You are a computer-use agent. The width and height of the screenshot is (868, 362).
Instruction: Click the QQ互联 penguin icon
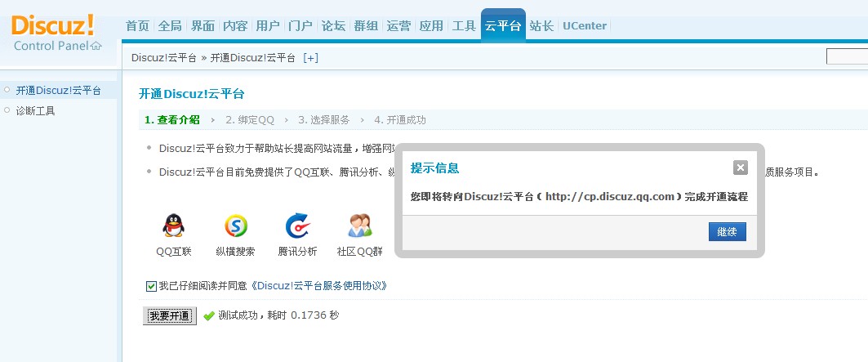174,226
